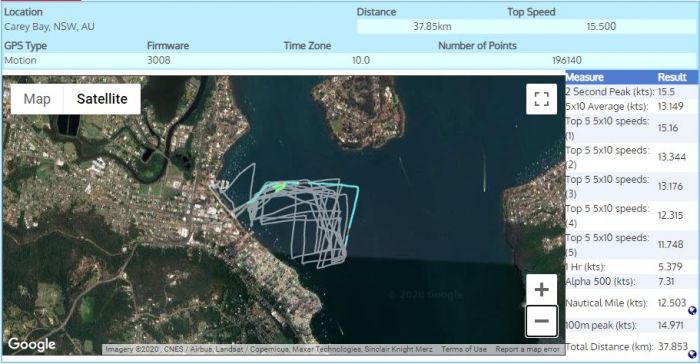
Task: Select the 5x10 Average row
Action: tap(631, 106)
